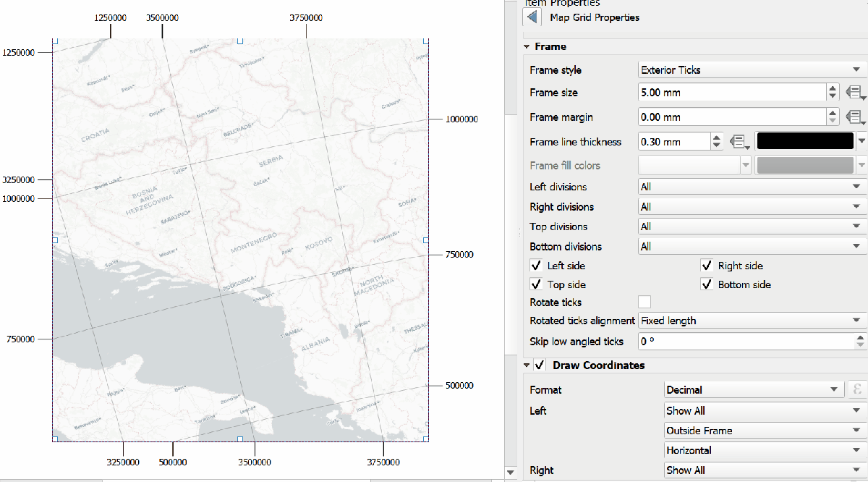The height and width of the screenshot is (482, 868).
Task: Open the Left divisions dropdown
Action: click(752, 187)
